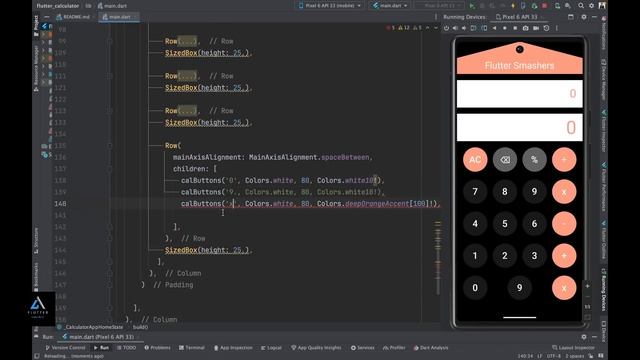Open the App Inspection tool window
The image size is (640, 360).
pyautogui.click(x=233, y=348)
